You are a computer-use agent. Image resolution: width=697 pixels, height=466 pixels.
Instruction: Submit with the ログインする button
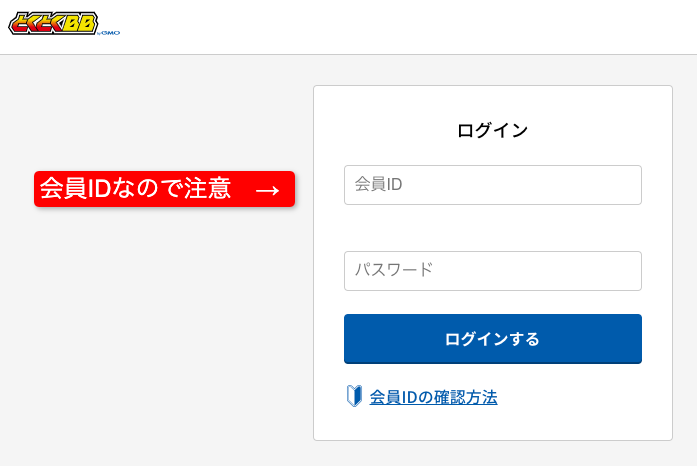pyautogui.click(x=493, y=339)
